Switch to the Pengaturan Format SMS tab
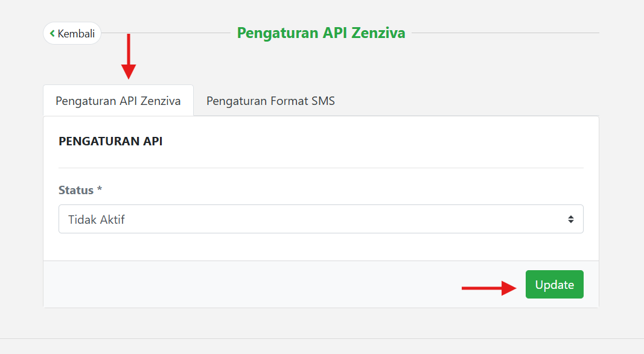The image size is (644, 354). 270,101
